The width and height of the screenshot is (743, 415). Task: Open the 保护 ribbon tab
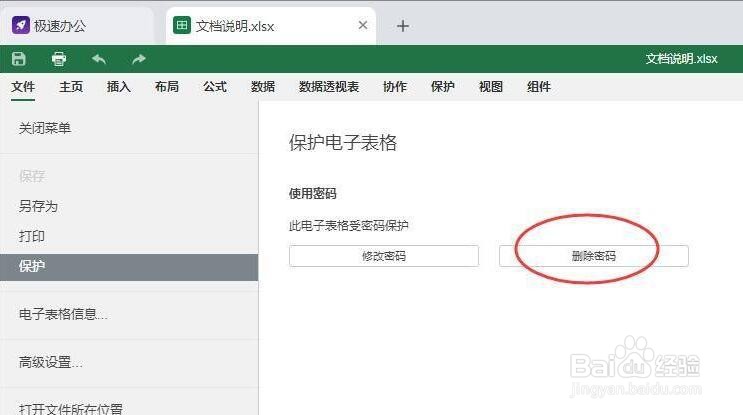coord(443,87)
